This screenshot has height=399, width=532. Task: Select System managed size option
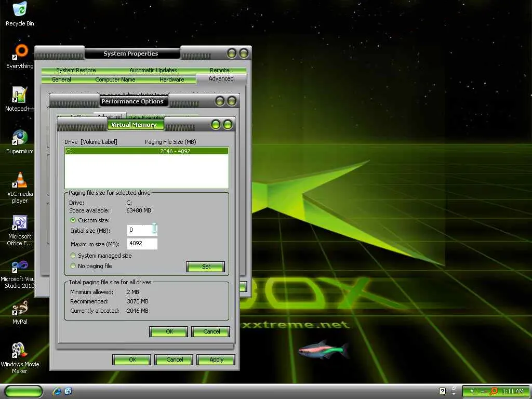(x=73, y=256)
